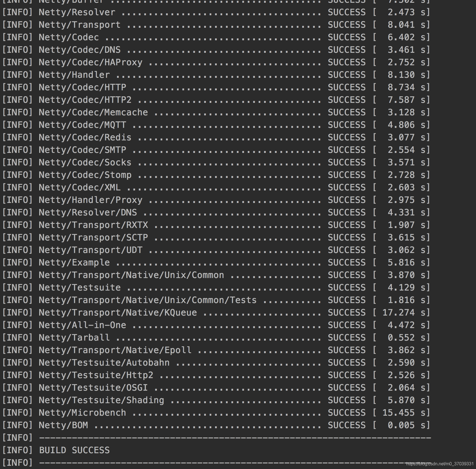Image resolution: width=476 pixels, height=469 pixels.
Task: Click SUCCESS status on Netty/Example row
Action: [x=347, y=263]
